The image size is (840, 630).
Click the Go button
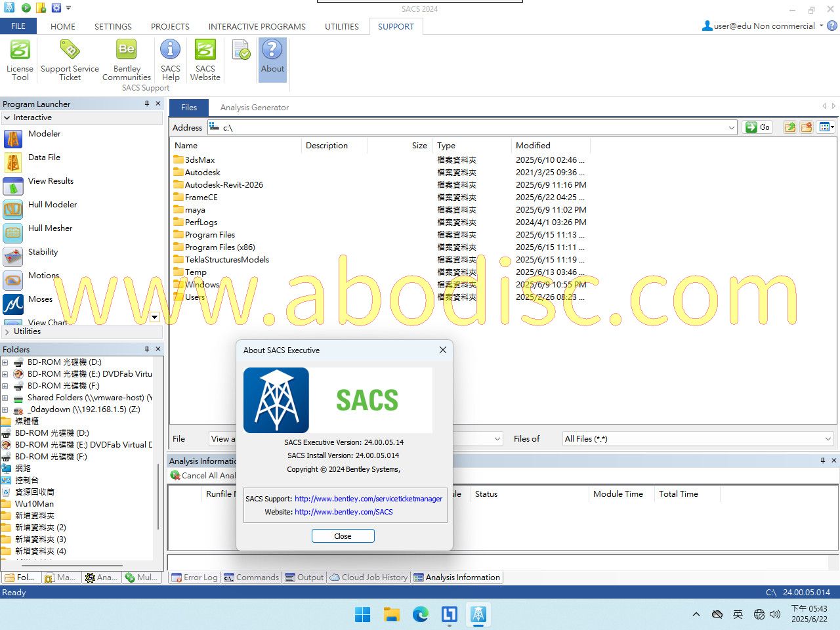(758, 127)
